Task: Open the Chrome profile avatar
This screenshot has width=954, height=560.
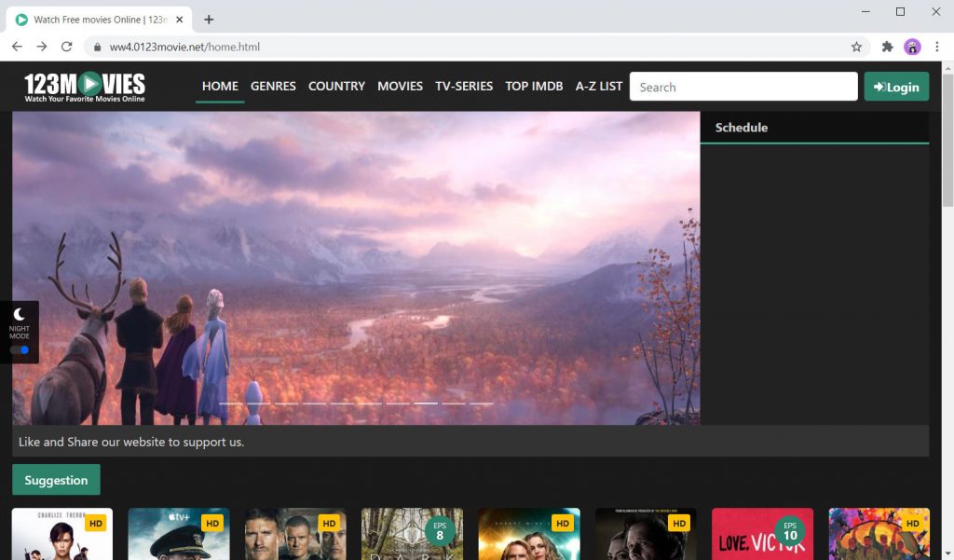Action: pyautogui.click(x=912, y=47)
